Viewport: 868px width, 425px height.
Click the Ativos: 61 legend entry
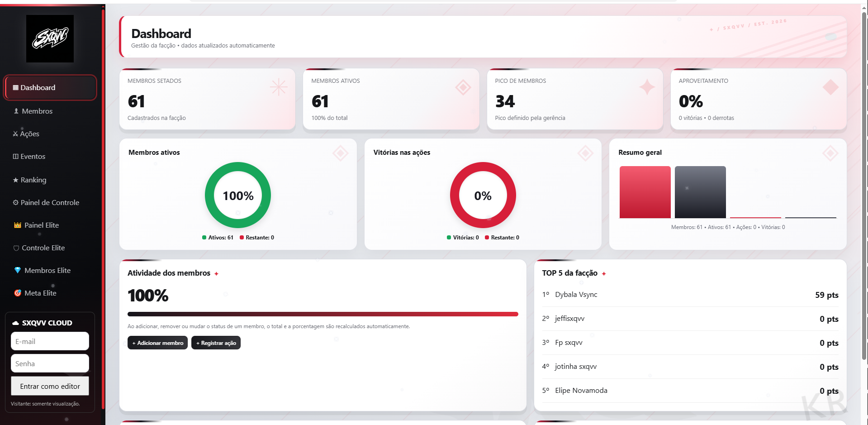218,238
